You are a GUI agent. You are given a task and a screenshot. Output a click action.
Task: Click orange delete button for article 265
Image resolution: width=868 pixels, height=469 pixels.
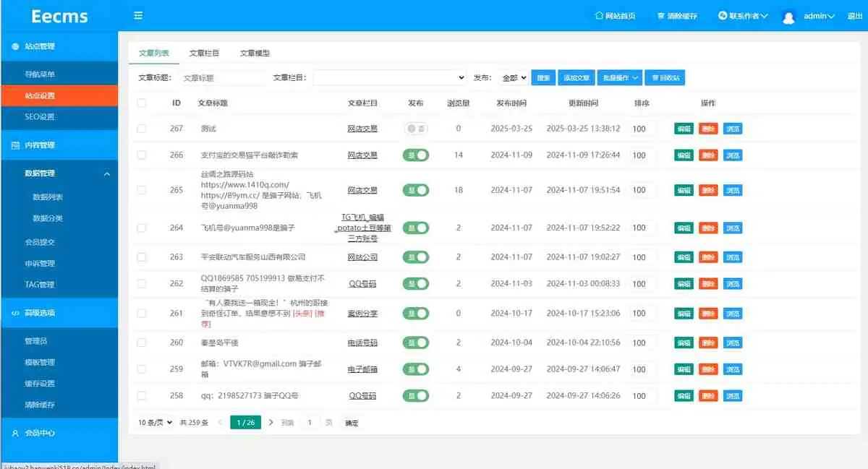(x=708, y=190)
